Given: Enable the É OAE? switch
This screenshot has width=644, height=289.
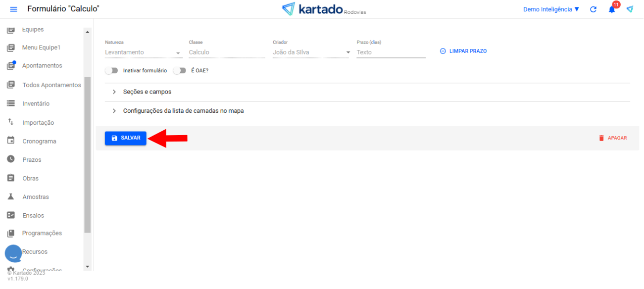Looking at the screenshot, I should [x=180, y=71].
